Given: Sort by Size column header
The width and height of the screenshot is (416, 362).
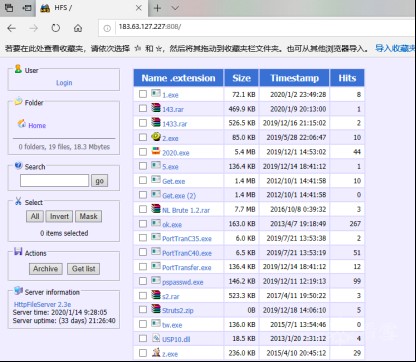Looking at the screenshot, I should pyautogui.click(x=241, y=78).
